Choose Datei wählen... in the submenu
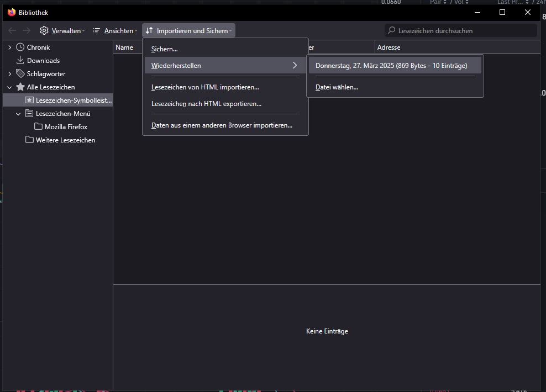The width and height of the screenshot is (546, 392). (395, 87)
